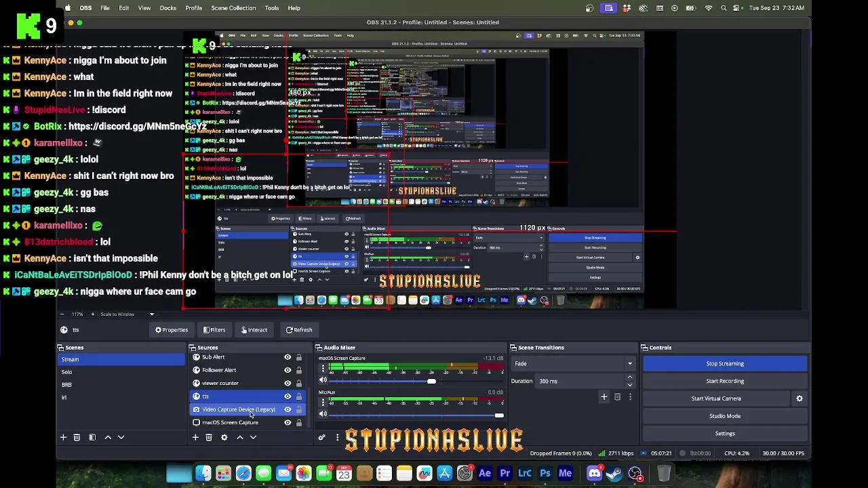Pop out the Scene Transitions dock panel
The image size is (868, 488).
pyautogui.click(x=513, y=348)
